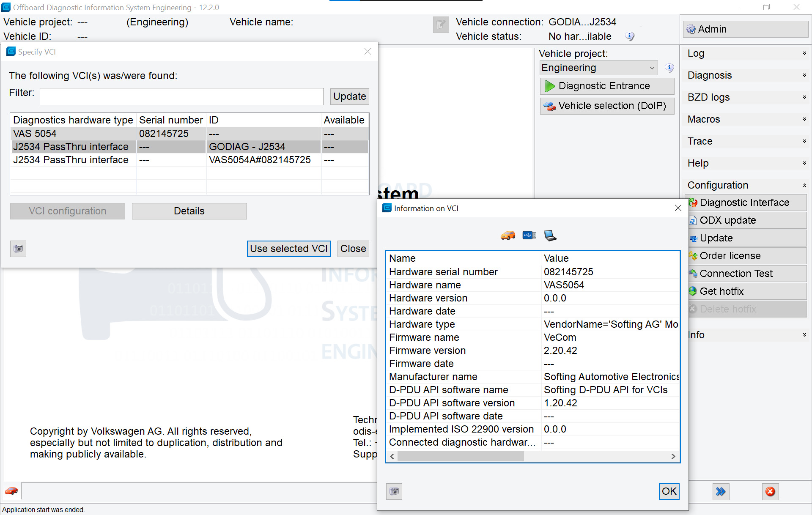Click the ID column header

(263, 120)
